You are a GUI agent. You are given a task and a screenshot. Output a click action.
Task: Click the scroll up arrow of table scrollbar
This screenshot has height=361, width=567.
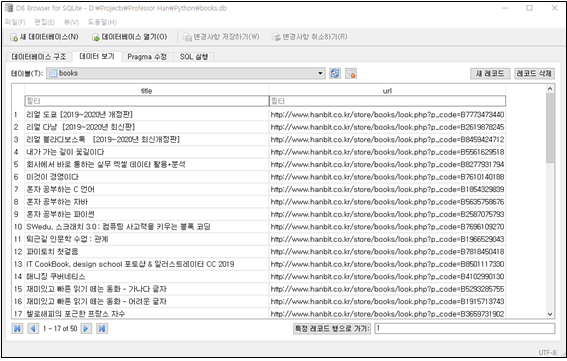[550, 89]
